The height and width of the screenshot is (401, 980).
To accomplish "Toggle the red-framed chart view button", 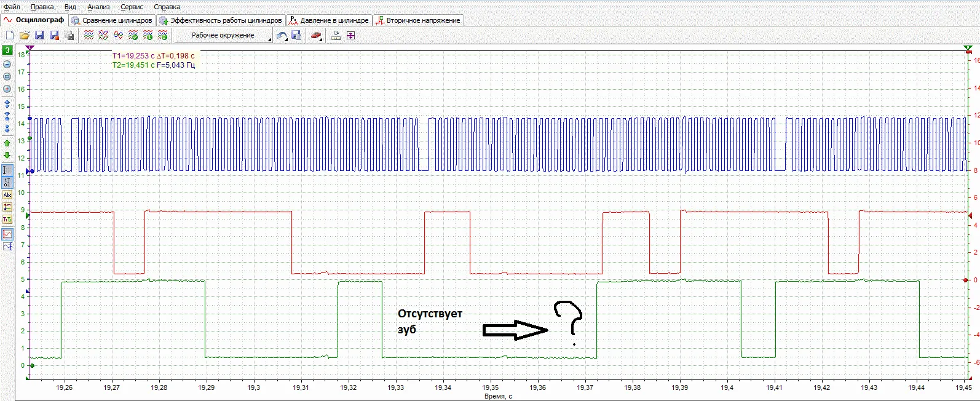I will 7,234.
